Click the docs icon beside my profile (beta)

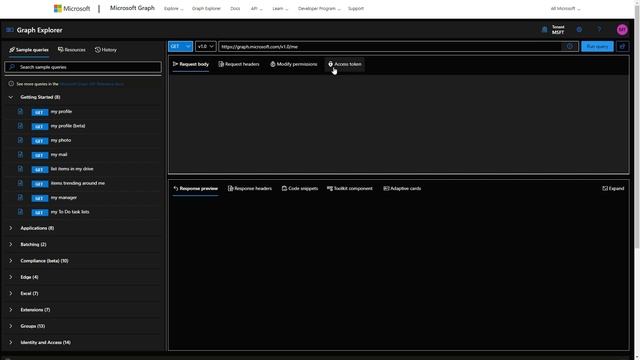point(20,126)
